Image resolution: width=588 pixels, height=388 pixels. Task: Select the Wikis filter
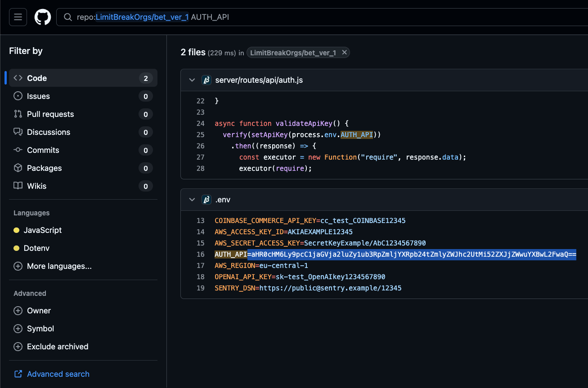pos(83,186)
